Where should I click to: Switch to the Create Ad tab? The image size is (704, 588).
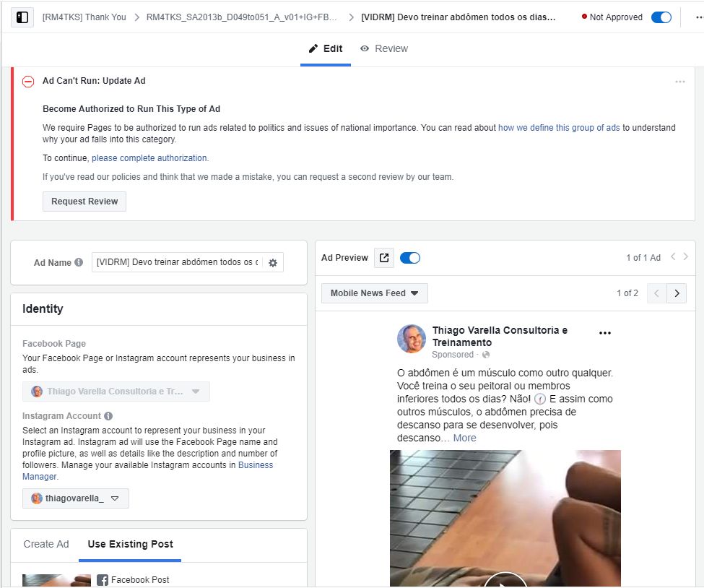(45, 544)
